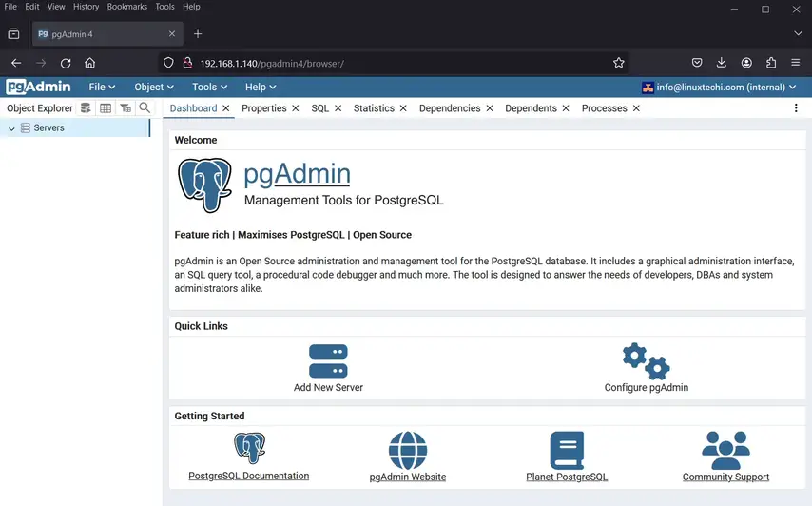Switch to the Statistics tab

(x=374, y=108)
